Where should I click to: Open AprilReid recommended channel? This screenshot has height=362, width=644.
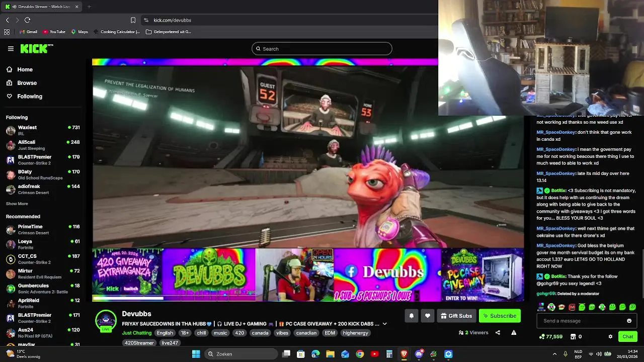tap(43, 303)
